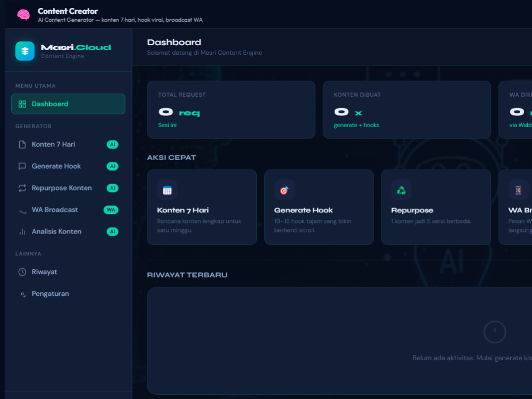Click the Repurpose quick action card
This screenshot has width=532, height=399.
coord(436,207)
